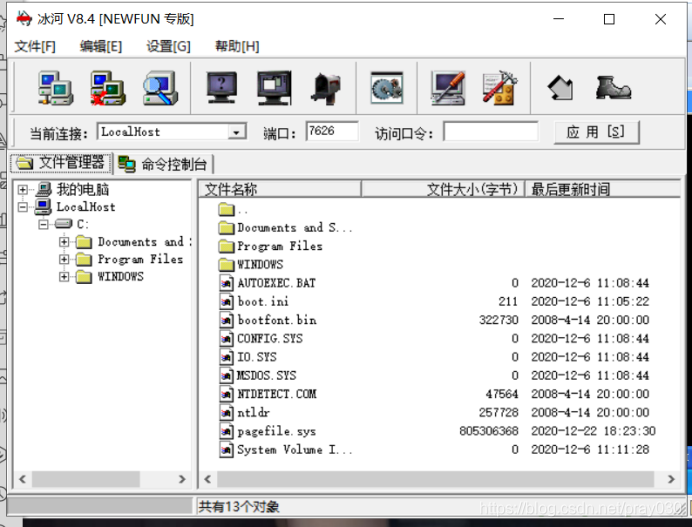Click the 冰河 application title bar icon

click(24, 19)
